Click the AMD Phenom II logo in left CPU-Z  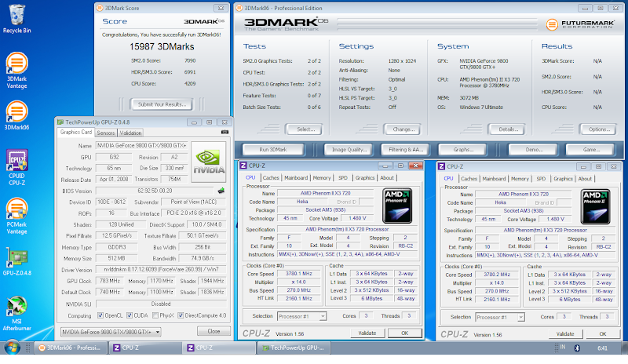click(x=397, y=206)
